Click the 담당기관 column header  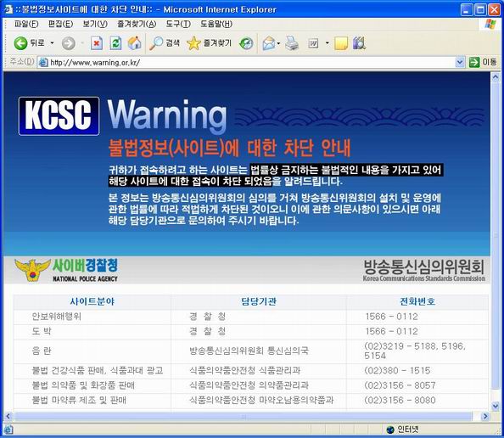(x=259, y=301)
